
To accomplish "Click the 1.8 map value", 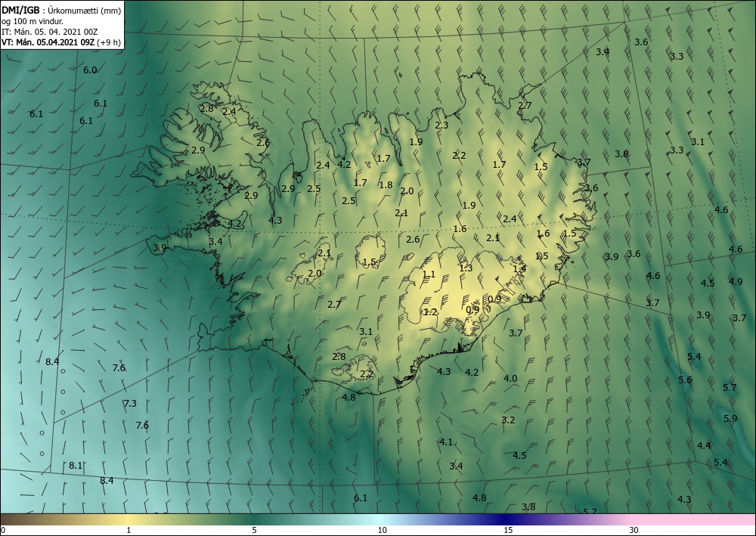I will click(386, 185).
